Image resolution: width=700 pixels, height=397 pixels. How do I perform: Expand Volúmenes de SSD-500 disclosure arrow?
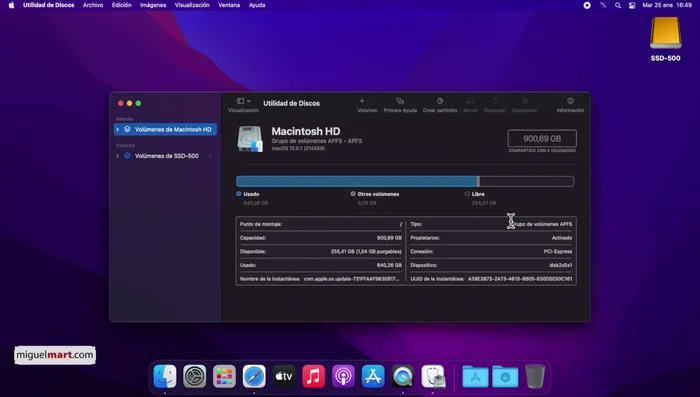tap(117, 156)
